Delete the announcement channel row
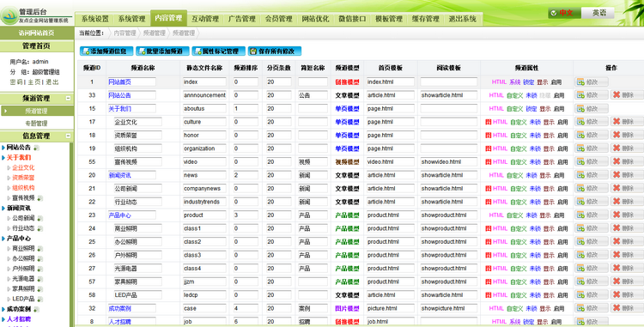This screenshot has width=644, height=327. [626, 94]
